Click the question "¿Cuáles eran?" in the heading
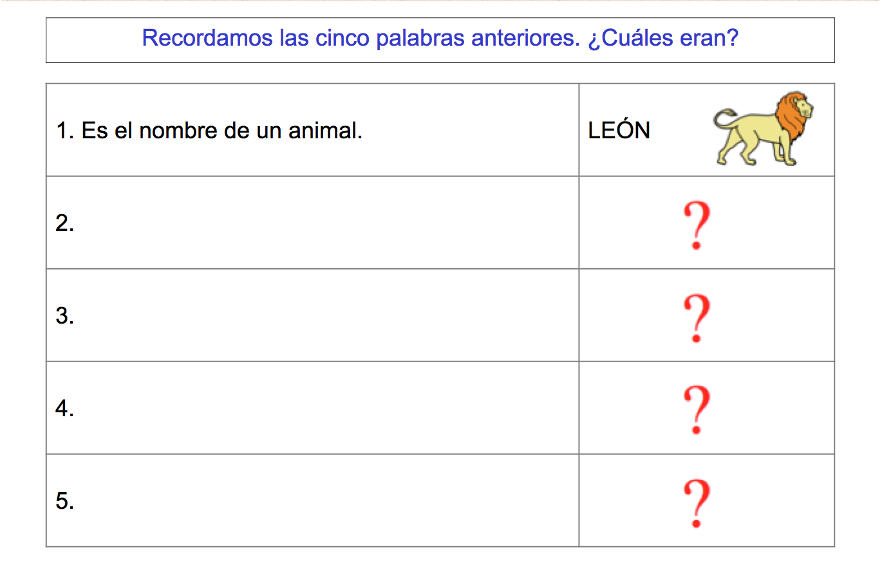Screen dimensions: 882x588 click(x=663, y=39)
